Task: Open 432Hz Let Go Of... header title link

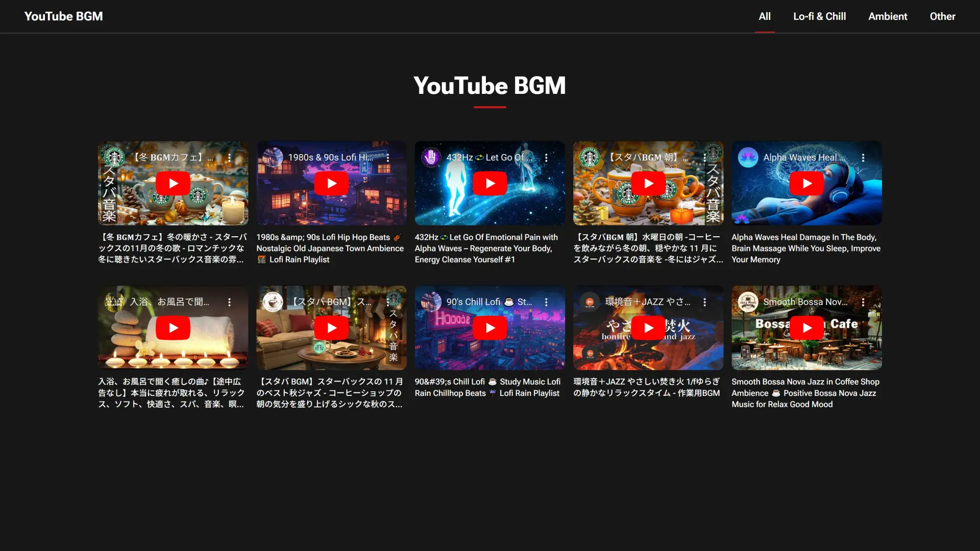Action: tap(489, 158)
